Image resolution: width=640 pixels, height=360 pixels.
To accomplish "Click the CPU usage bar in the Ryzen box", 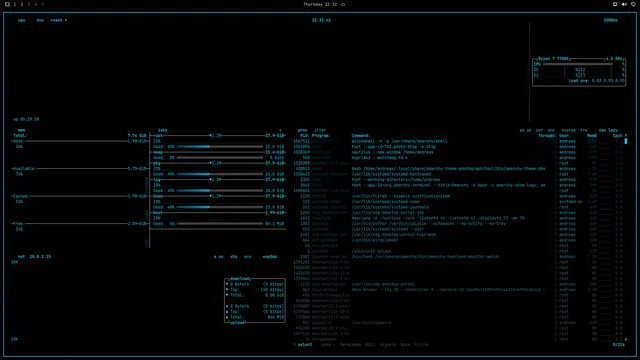I will pos(578,64).
